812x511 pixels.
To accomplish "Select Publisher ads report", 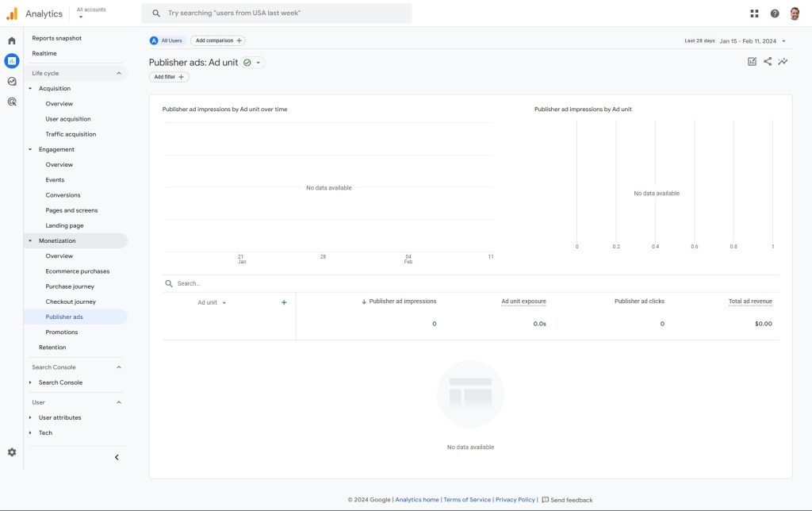I will [64, 317].
